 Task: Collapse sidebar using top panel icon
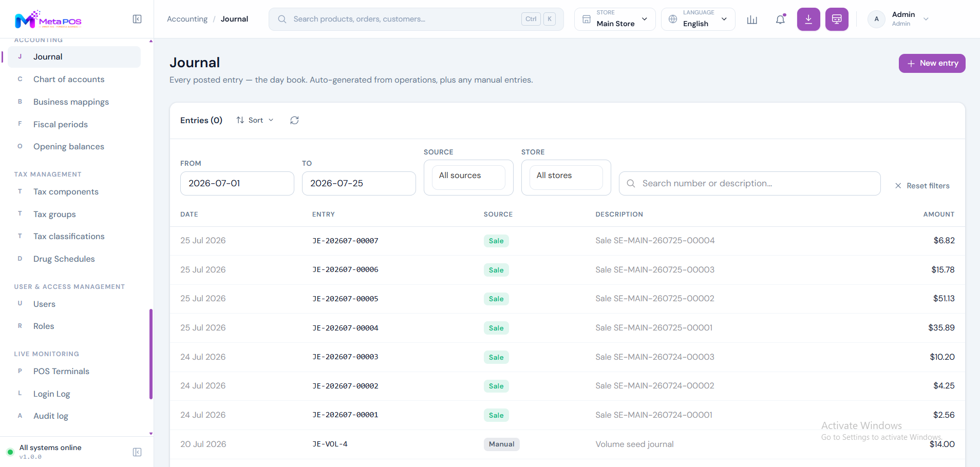(x=137, y=19)
